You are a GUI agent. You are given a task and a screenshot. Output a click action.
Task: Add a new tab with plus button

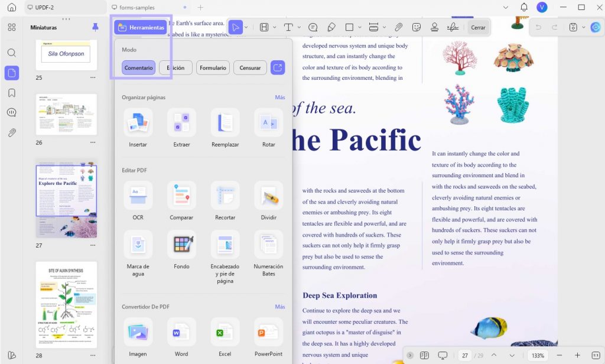200,7
